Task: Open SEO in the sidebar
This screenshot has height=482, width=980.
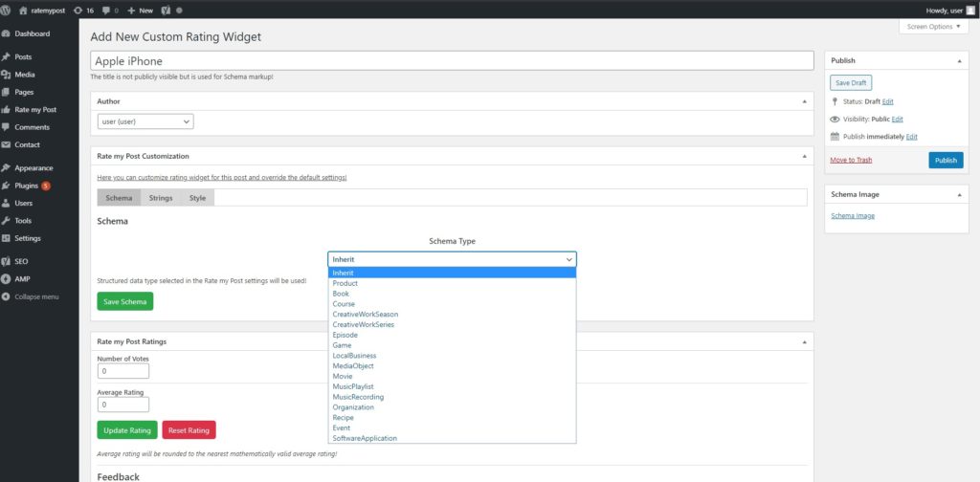Action: (21, 262)
